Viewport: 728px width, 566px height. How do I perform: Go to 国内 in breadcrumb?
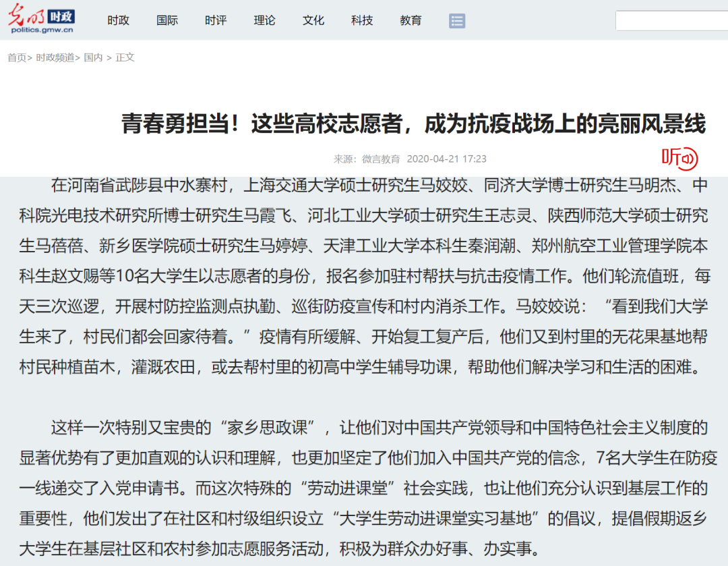(x=93, y=57)
